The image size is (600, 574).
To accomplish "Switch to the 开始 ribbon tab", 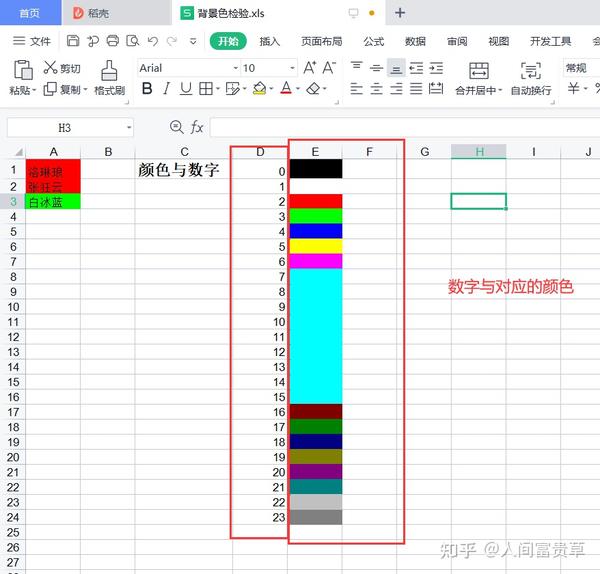I will (x=228, y=41).
